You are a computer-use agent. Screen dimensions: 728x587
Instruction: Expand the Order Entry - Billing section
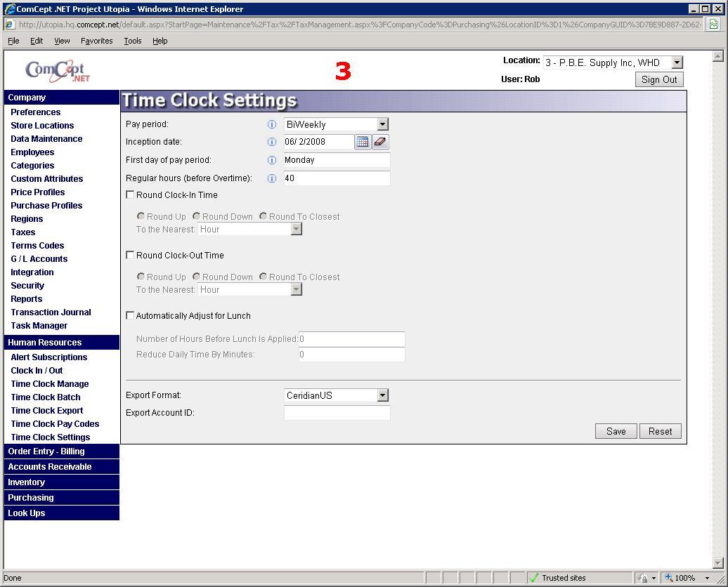(62, 451)
